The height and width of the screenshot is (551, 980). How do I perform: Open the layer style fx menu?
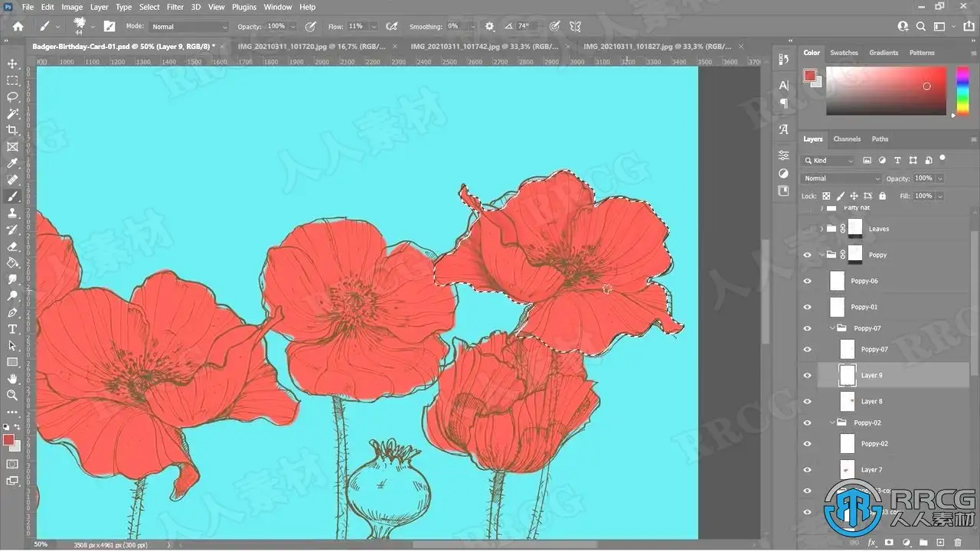(x=872, y=543)
